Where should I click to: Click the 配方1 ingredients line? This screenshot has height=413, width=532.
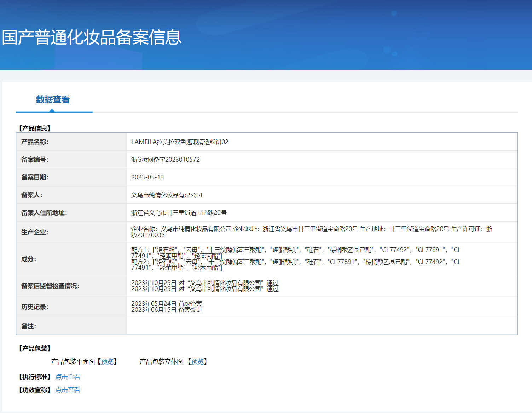(x=295, y=253)
